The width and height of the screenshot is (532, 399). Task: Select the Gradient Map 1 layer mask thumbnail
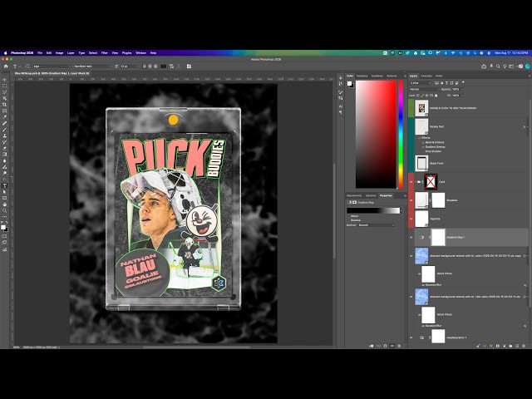(438, 237)
